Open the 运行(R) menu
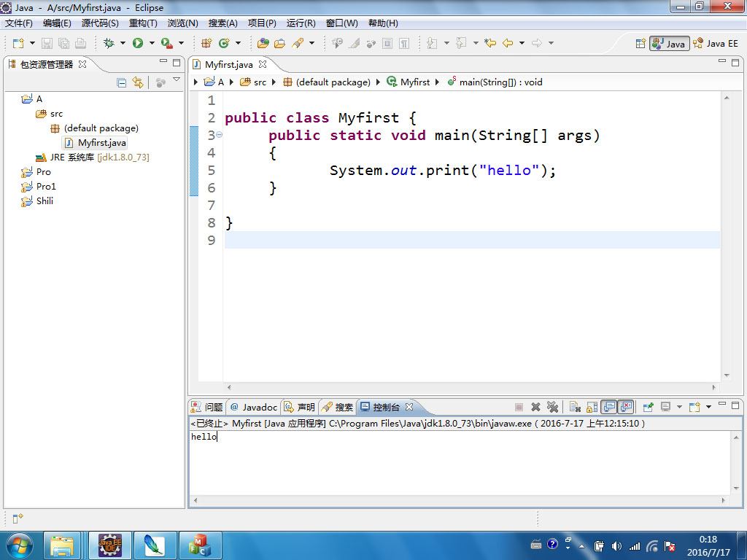Viewport: 747px width, 560px height. pos(301,23)
